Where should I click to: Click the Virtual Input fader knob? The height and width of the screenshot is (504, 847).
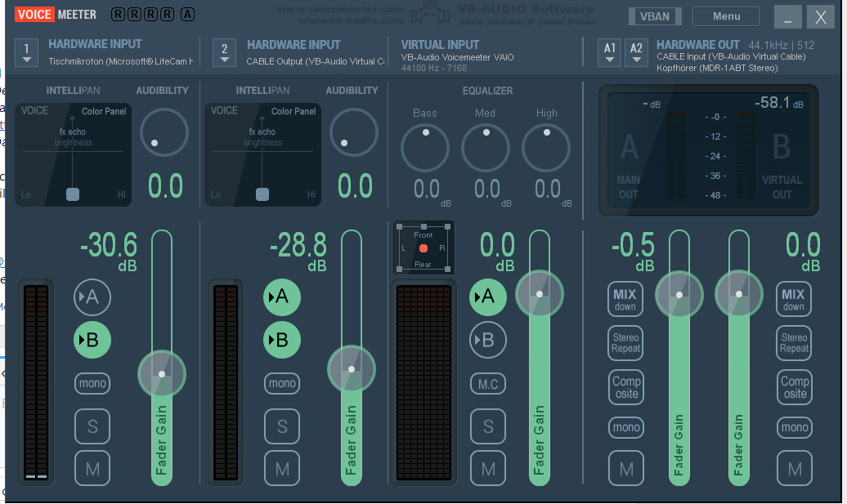tap(540, 294)
